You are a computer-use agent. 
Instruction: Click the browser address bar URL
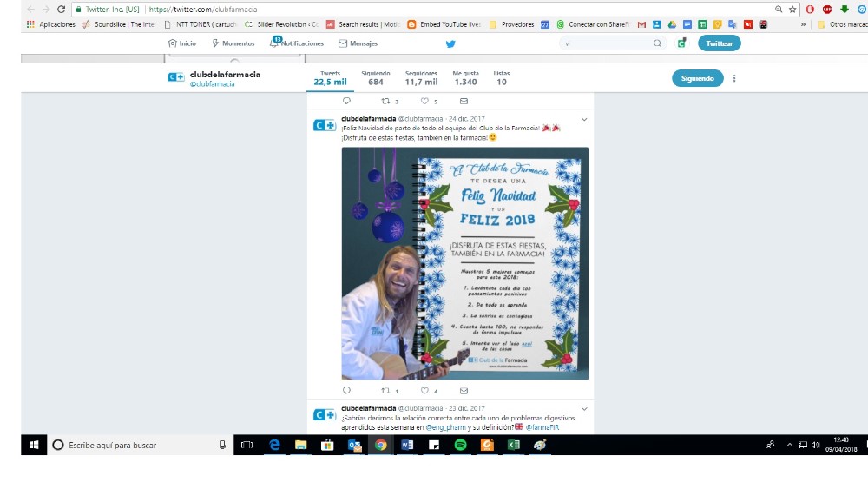pyautogui.click(x=202, y=10)
